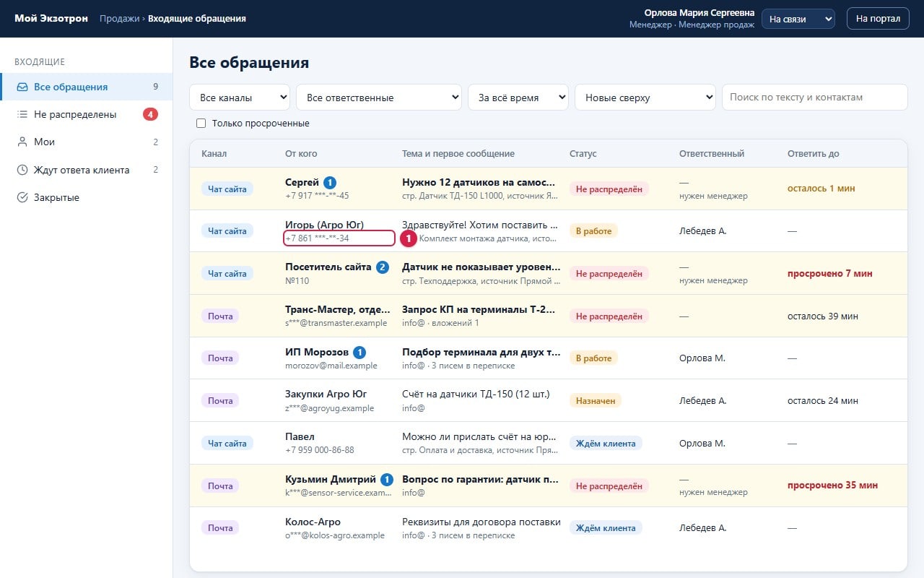Open the request from Сергей
Image resolution: width=924 pixels, height=578 pixels.
(x=549, y=189)
